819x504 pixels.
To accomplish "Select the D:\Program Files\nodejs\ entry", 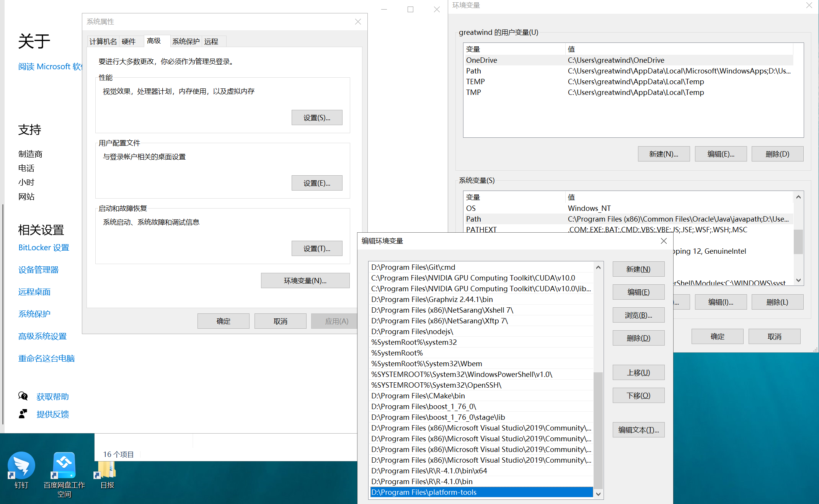I will click(481, 331).
